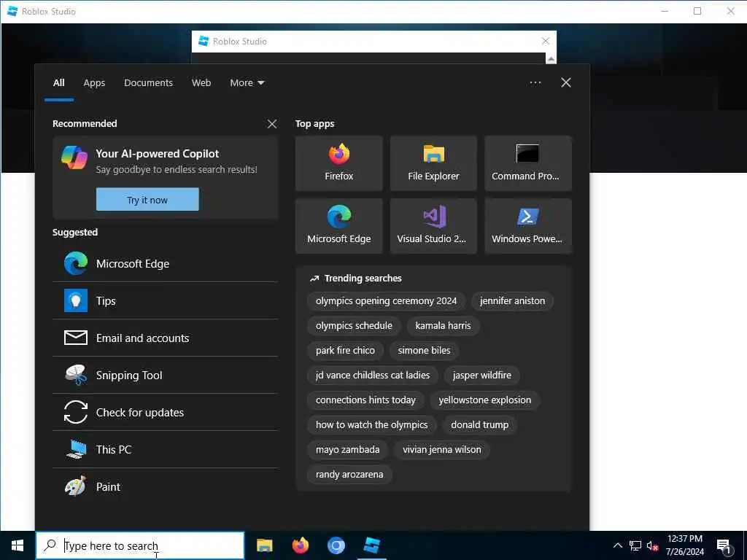Search trending 'kamala harris'
The width and height of the screenshot is (747, 560).
tap(443, 326)
